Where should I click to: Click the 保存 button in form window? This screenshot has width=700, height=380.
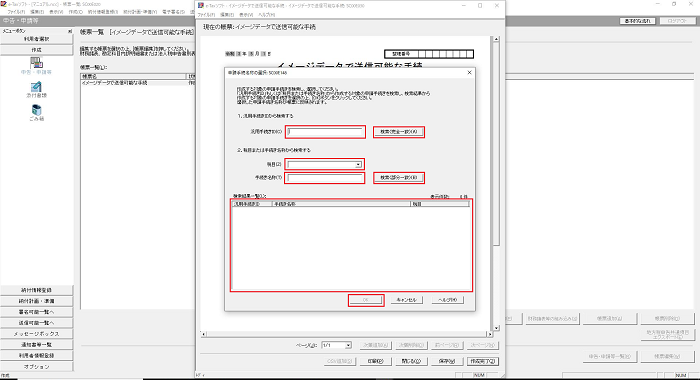(x=447, y=361)
